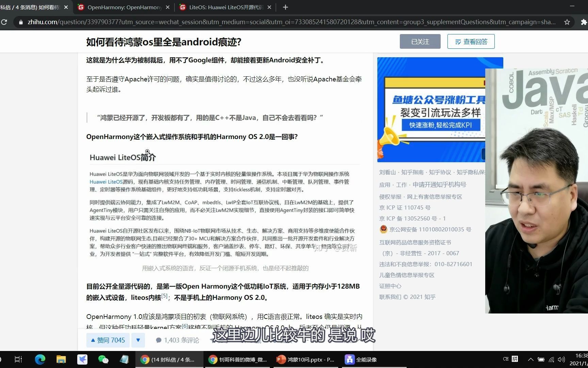
Task: Open the browser extensions puzzle icon
Action: [584, 22]
